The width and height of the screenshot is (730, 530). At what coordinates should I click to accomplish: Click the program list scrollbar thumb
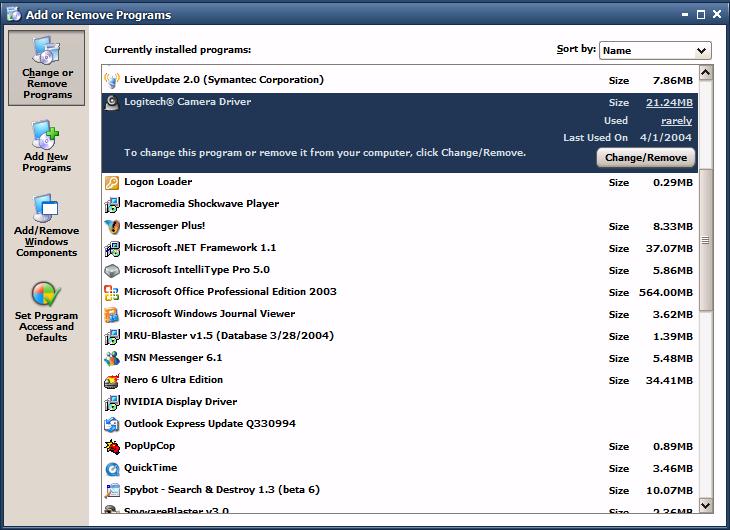pos(706,240)
